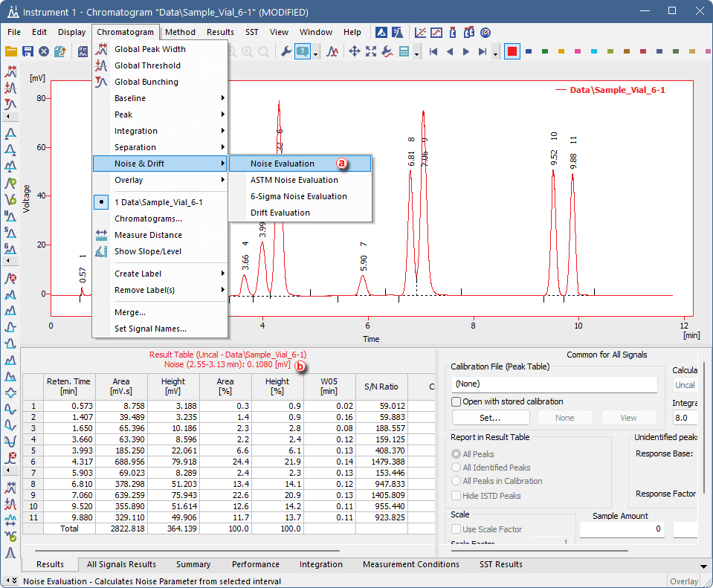Choose 6-Sigma Noise Evaluation
The width and height of the screenshot is (713, 588).
pos(300,196)
